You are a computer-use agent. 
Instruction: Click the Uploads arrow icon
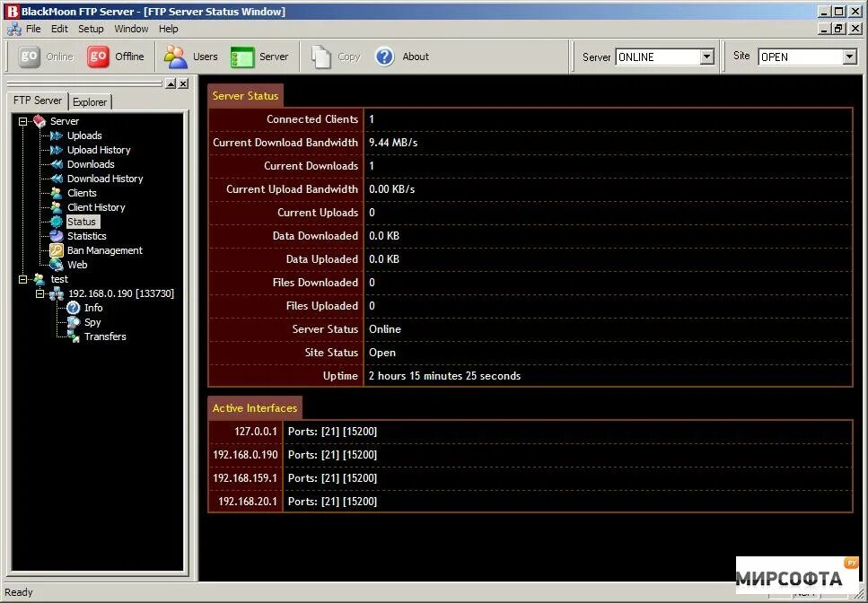57,135
